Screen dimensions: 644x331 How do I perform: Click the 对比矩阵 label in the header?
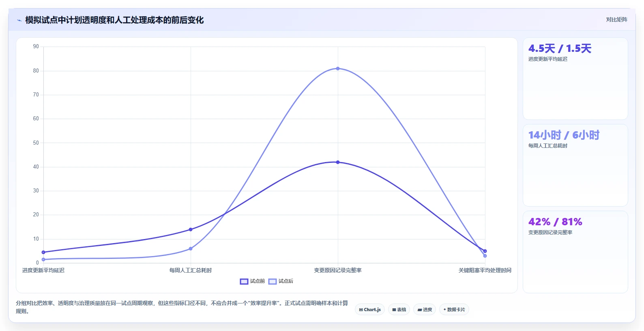[616, 19]
